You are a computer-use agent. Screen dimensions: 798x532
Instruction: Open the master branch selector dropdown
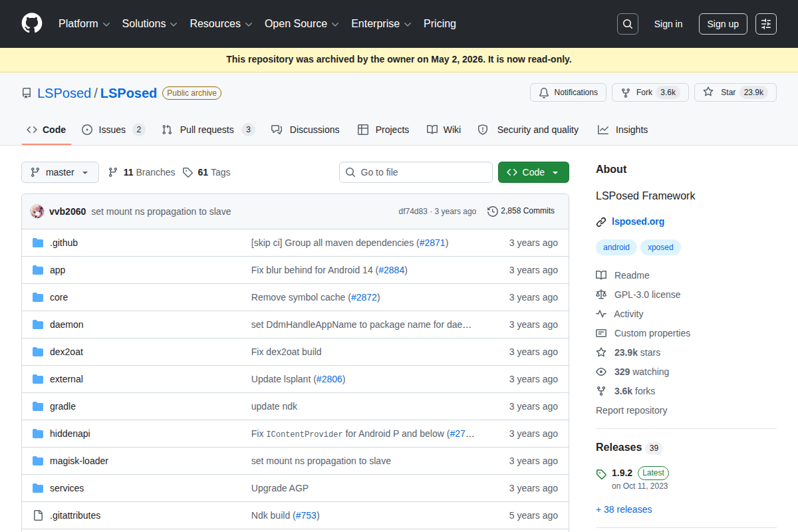[x=60, y=172]
